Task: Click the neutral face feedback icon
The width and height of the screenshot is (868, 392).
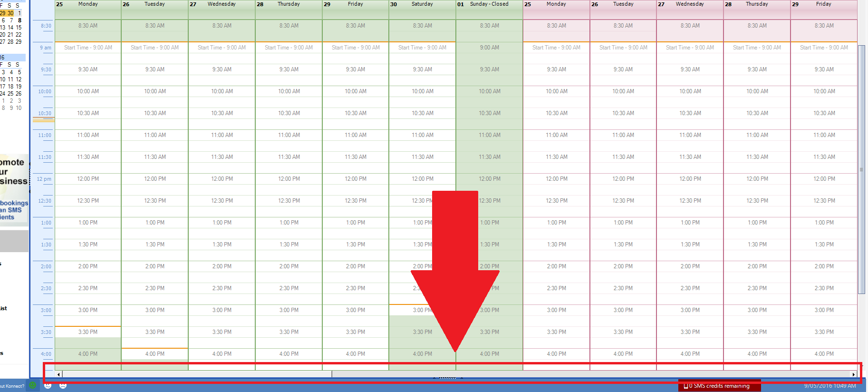Action: pos(48,385)
